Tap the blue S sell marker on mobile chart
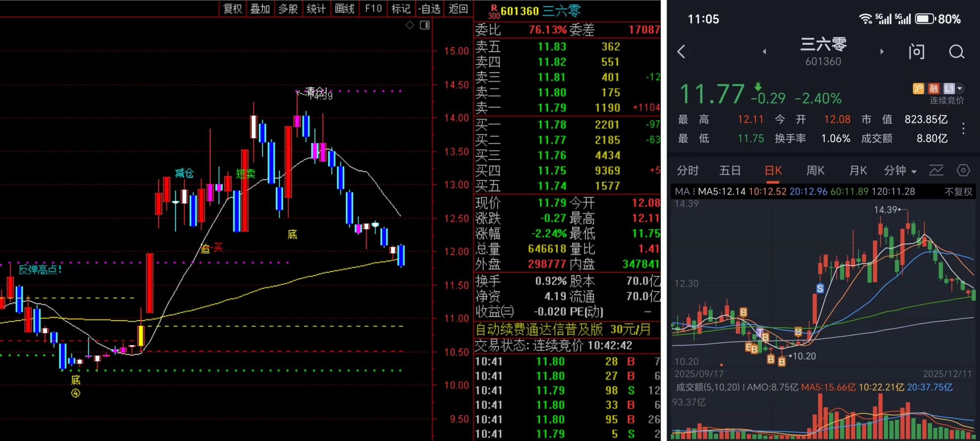Viewport: 980px width, 441px height. pyautogui.click(x=820, y=288)
